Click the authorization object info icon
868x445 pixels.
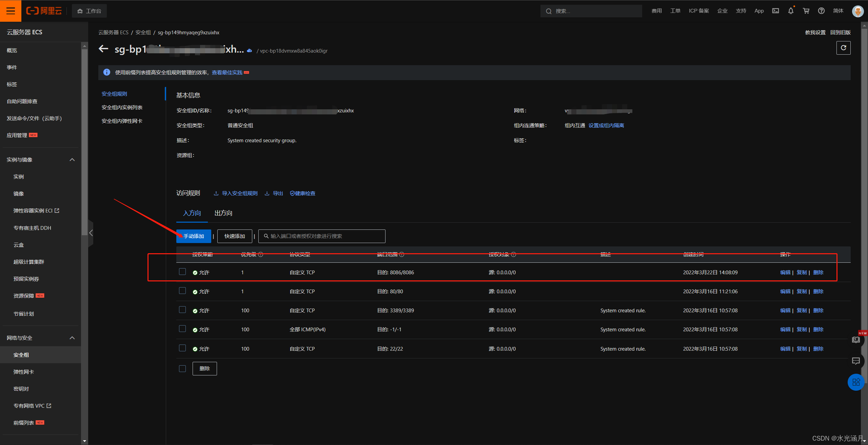514,255
